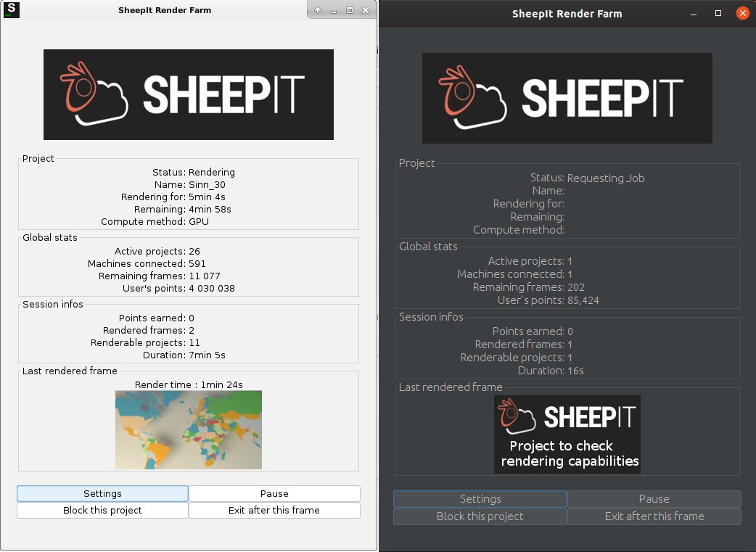Click the 'Project to check rendering capabilities' thumbnail

[567, 434]
